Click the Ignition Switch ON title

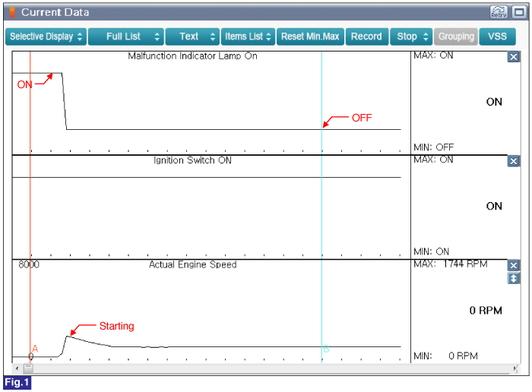pyautogui.click(x=192, y=160)
